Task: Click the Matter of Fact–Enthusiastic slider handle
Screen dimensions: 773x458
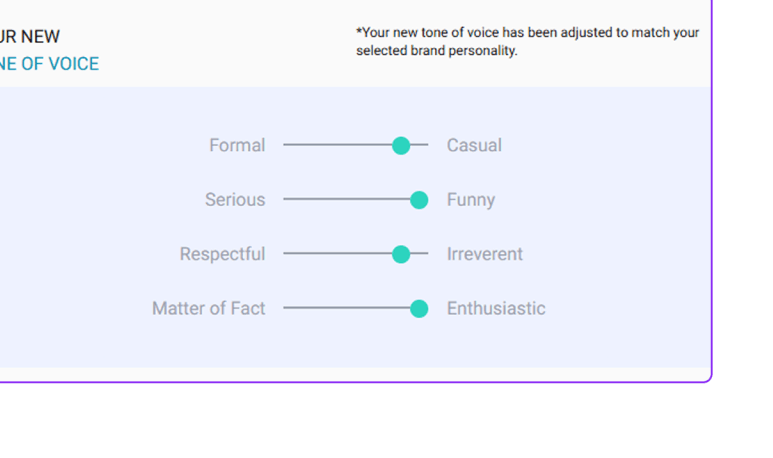Action: pyautogui.click(x=419, y=309)
